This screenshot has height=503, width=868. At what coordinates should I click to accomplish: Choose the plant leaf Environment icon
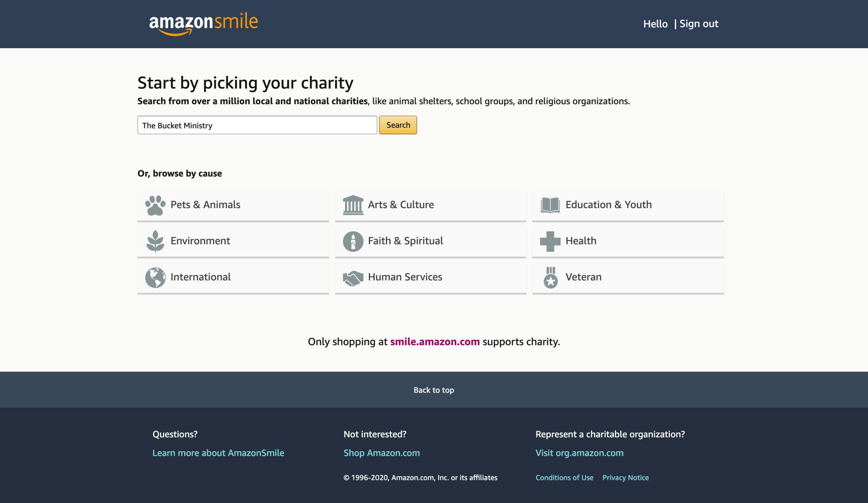click(x=155, y=241)
